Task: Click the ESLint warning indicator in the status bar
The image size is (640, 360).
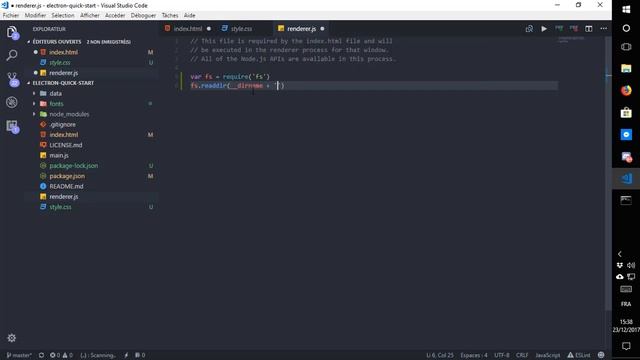Action: (x=579, y=355)
